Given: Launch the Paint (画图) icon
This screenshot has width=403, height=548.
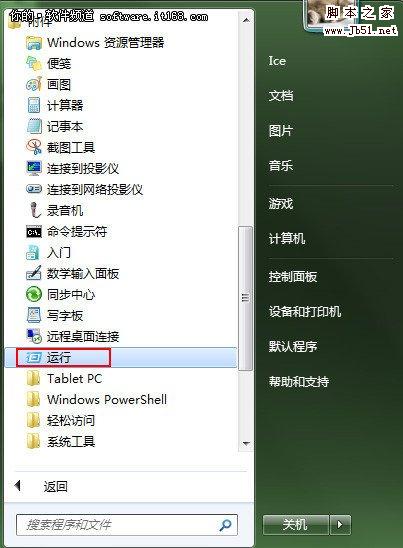Looking at the screenshot, I should click(x=34, y=84).
